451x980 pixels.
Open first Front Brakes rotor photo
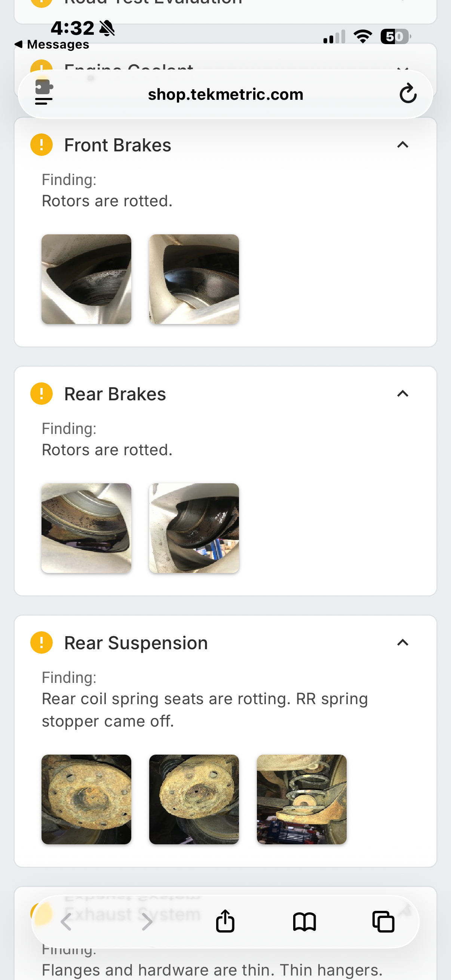coord(86,279)
